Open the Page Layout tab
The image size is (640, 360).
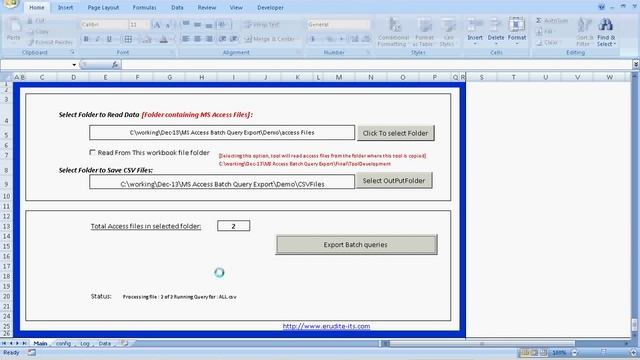[103, 7]
